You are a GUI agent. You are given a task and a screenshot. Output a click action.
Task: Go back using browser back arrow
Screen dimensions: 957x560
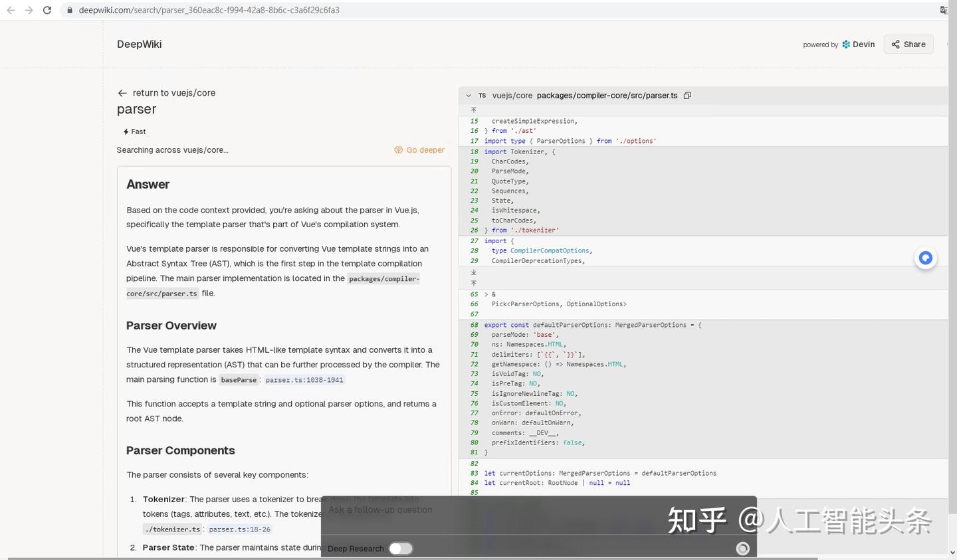coord(11,10)
